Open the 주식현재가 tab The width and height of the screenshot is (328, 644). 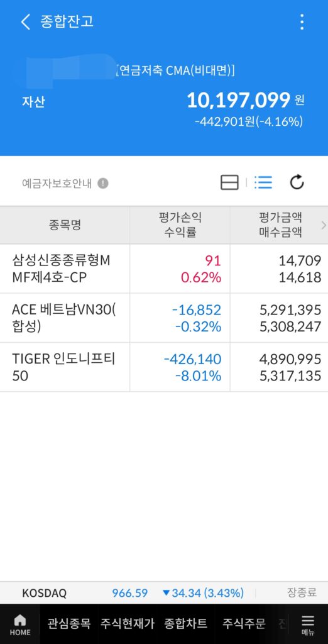click(x=128, y=623)
